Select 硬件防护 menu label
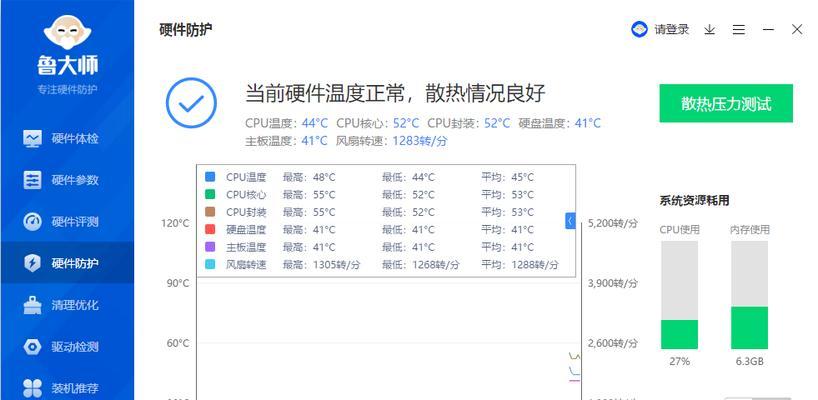The height and width of the screenshot is (400, 818). (x=75, y=263)
